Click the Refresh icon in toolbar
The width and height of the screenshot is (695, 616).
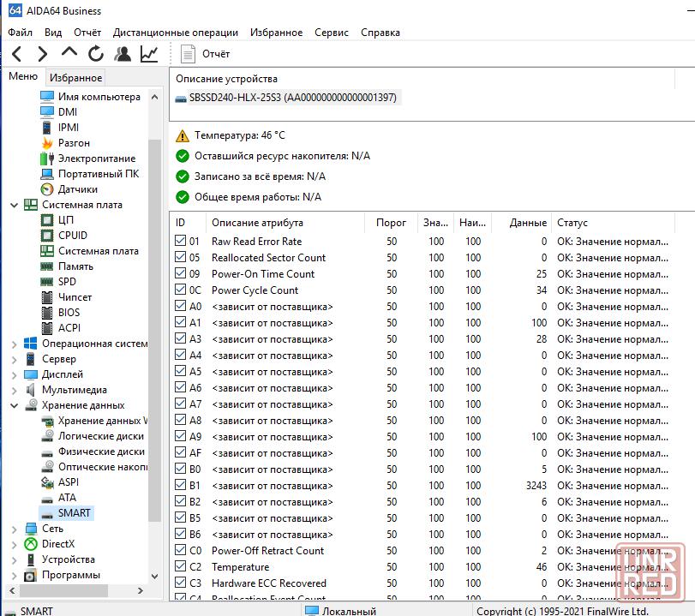[95, 54]
